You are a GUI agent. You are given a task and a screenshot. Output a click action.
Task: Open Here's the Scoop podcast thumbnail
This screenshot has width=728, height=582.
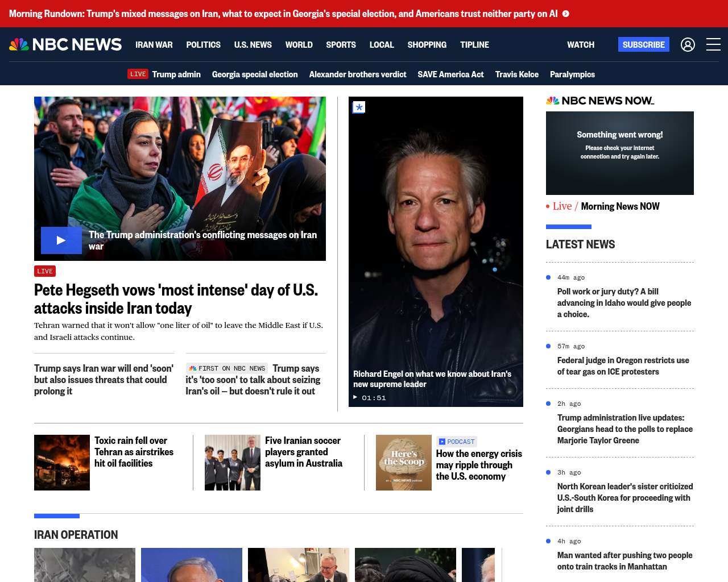coord(403,463)
